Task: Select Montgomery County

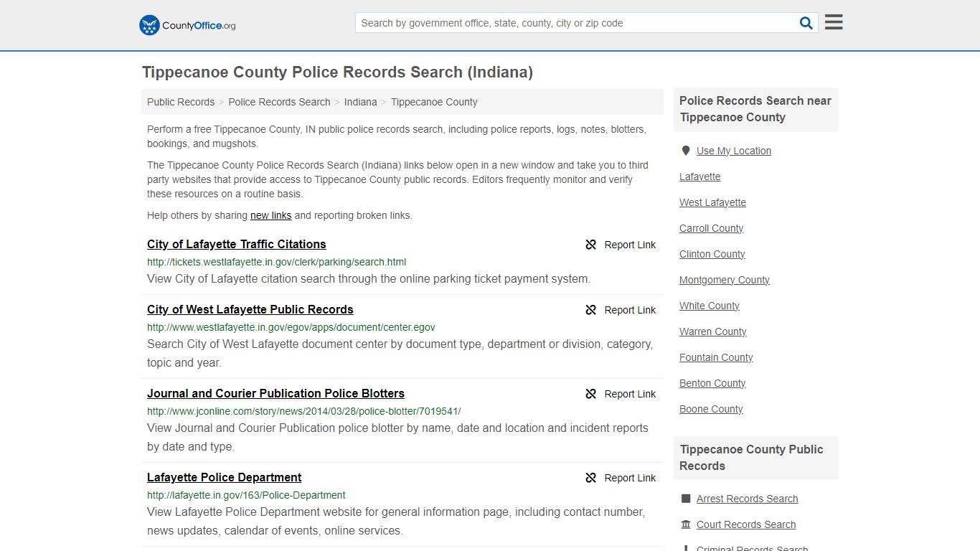Action: 724,280
